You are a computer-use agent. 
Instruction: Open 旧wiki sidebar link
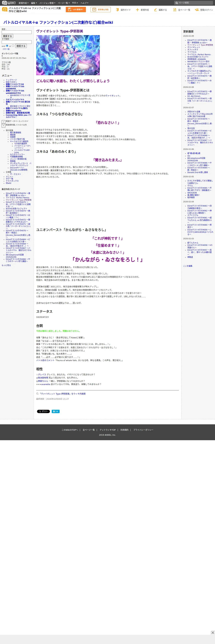click(x=9, y=183)
